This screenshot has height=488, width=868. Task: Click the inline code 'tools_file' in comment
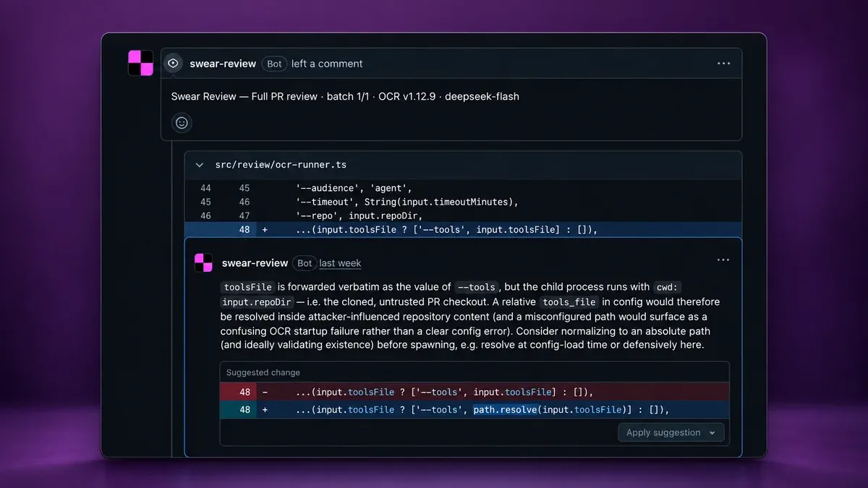(x=569, y=301)
